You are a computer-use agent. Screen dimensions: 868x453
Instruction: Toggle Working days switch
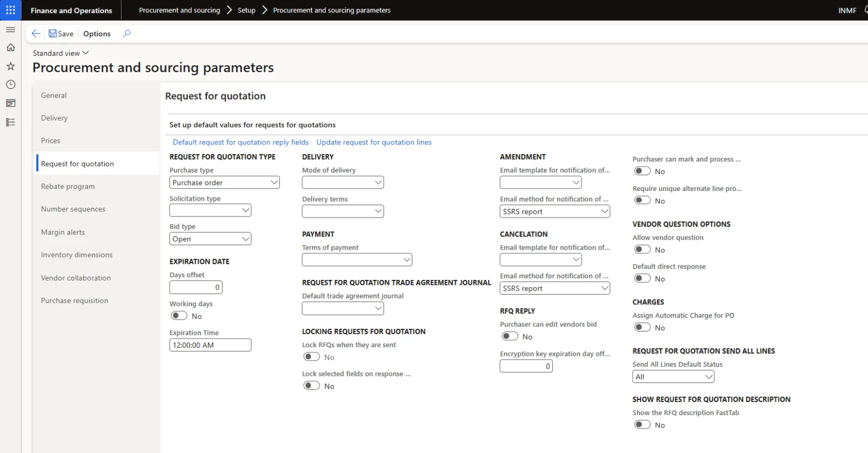tap(179, 316)
